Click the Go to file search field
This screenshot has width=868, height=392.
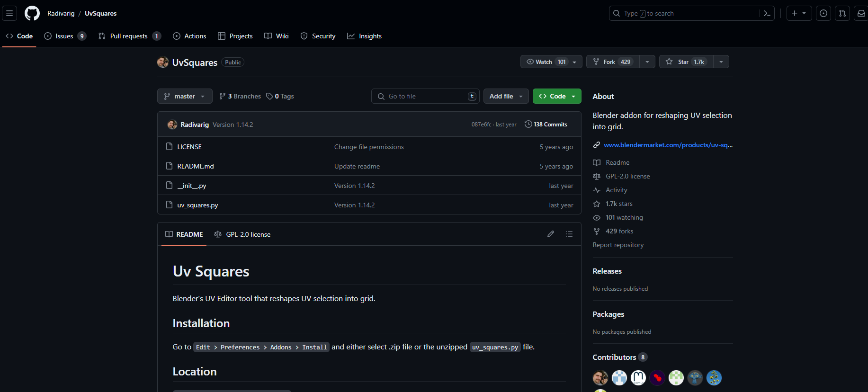426,96
